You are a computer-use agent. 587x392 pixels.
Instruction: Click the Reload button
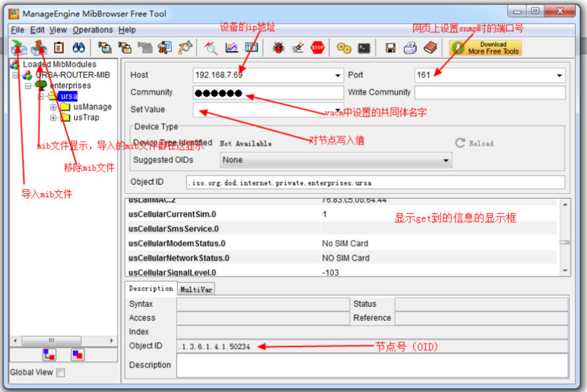[474, 144]
